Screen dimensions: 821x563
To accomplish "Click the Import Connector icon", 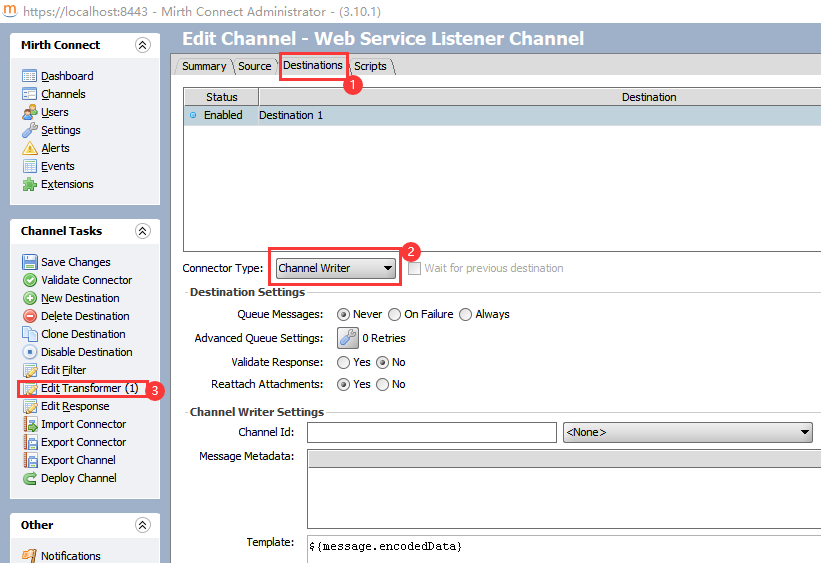I will [x=30, y=424].
